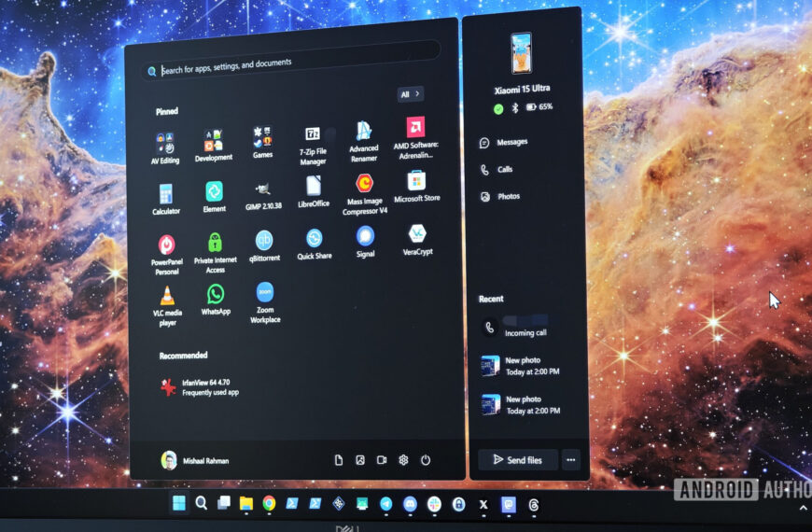Show hidden taskbar icons chevron
812x532 pixels.
click(804, 508)
